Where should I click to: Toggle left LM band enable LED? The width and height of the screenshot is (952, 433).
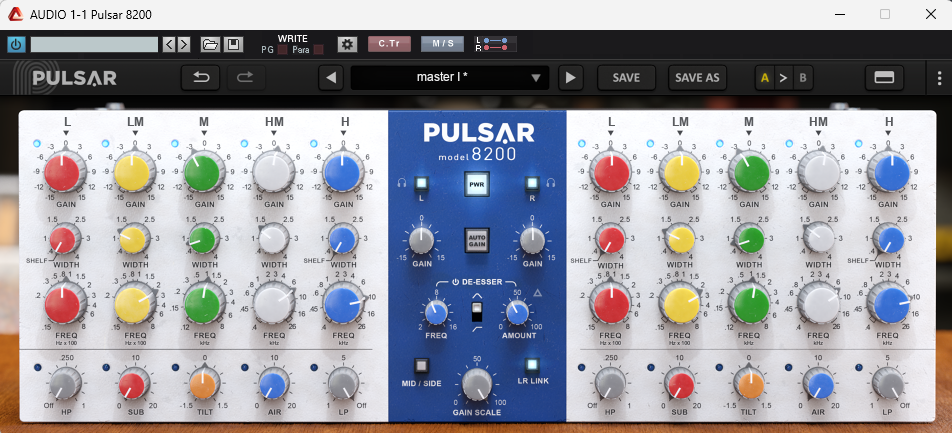(106, 143)
